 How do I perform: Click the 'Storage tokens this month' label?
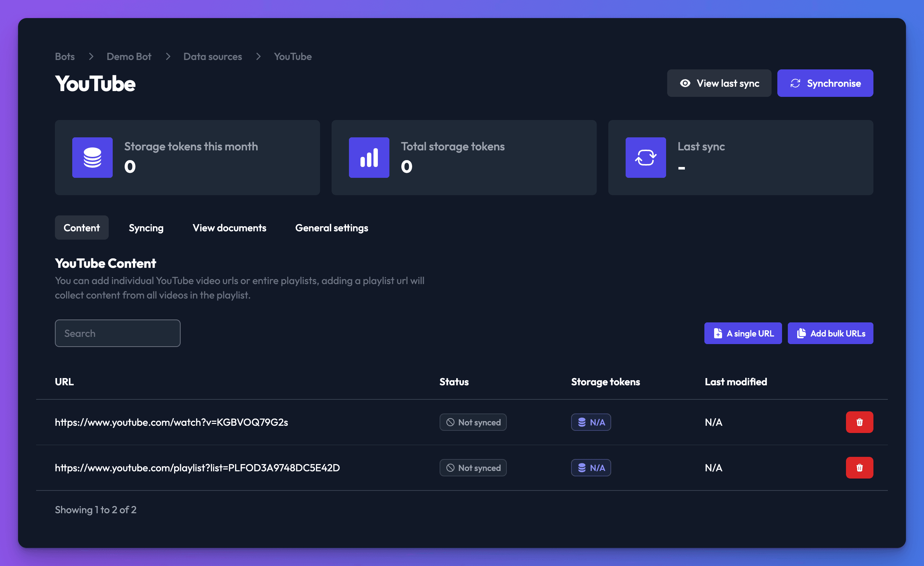pos(191,146)
